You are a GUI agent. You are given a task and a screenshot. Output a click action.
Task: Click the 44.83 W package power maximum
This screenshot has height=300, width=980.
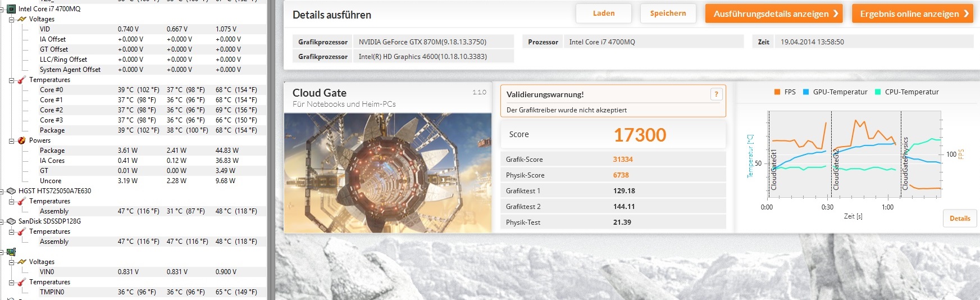click(227, 151)
